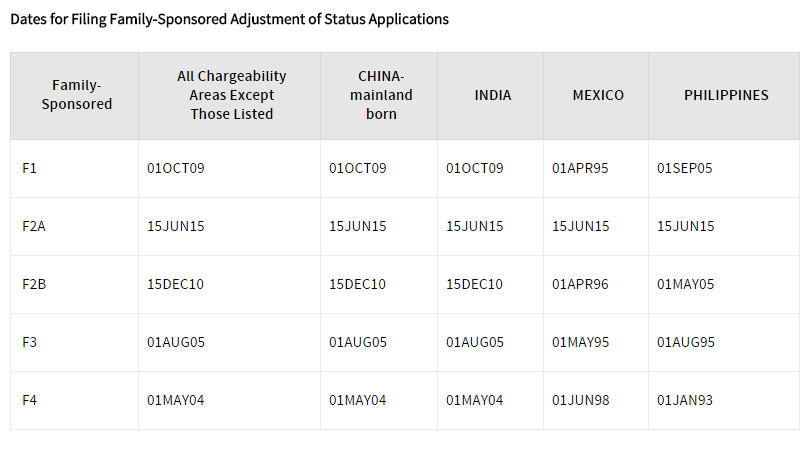This screenshot has width=806, height=454.
Task: Select Mexico F4 date 01JUN98
Action: [580, 401]
